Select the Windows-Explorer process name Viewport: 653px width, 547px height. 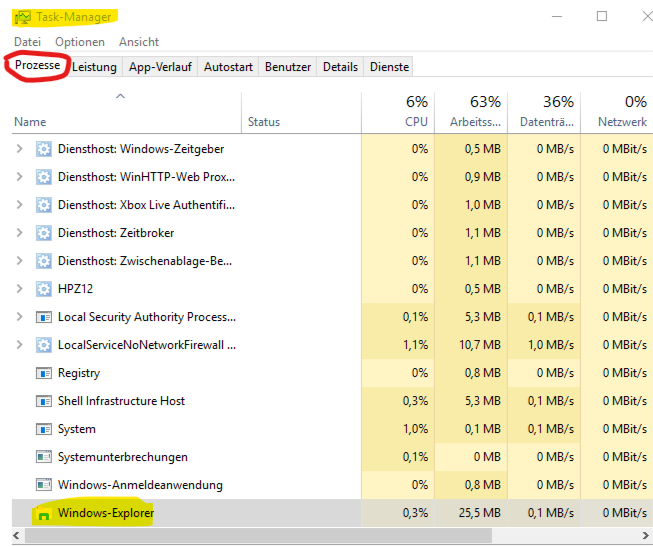coord(106,513)
